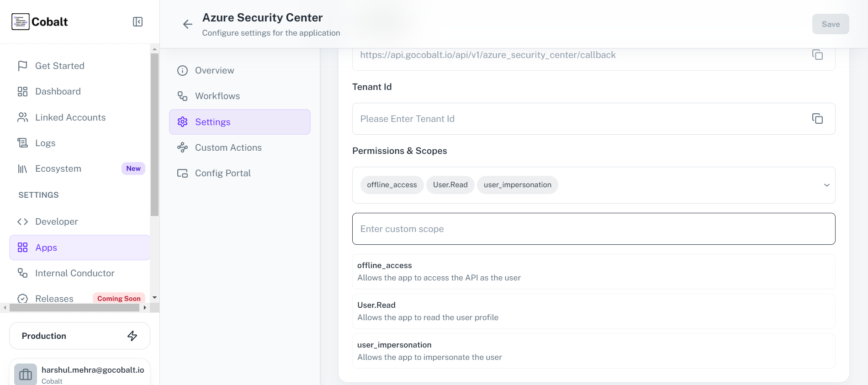
Task: Click the Apps grid icon
Action: pos(22,248)
